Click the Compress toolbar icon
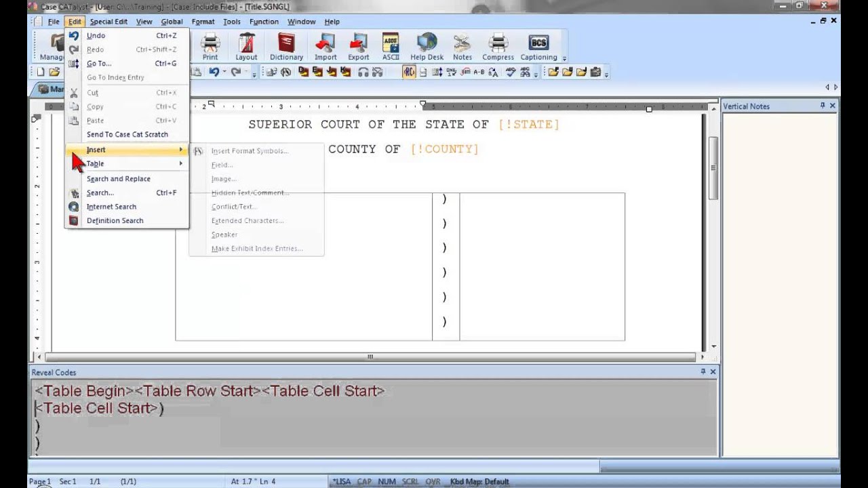This screenshot has width=868, height=488. (x=498, y=47)
